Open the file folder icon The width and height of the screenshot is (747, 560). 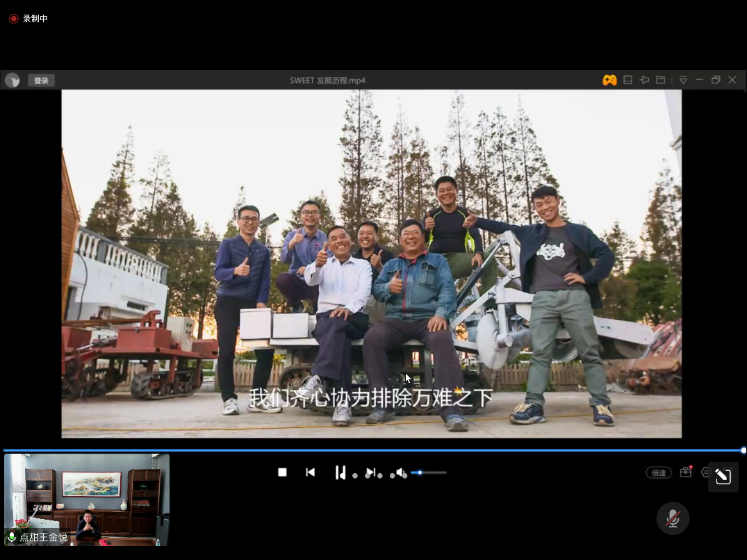pos(661,80)
